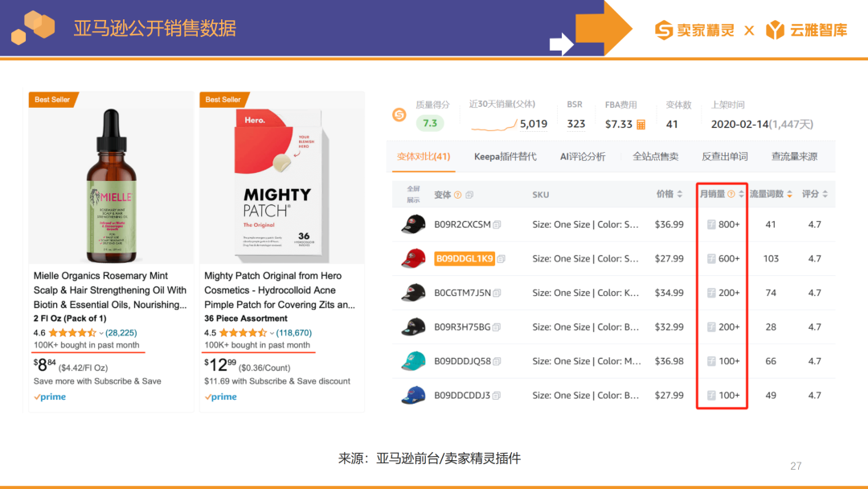Click the Mighty Patch Original product title

pos(280,290)
